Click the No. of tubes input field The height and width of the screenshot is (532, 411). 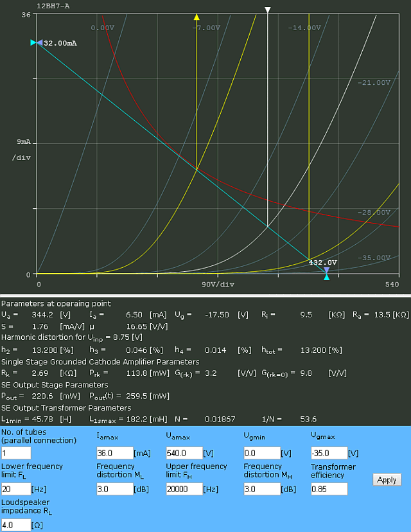click(x=16, y=453)
